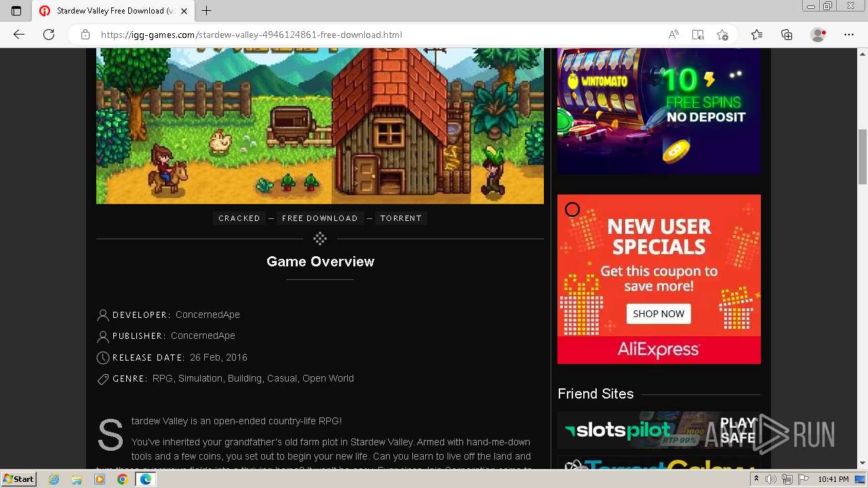868x488 pixels.
Task: Select the Stardew Valley Free Download tab
Action: [x=113, y=11]
